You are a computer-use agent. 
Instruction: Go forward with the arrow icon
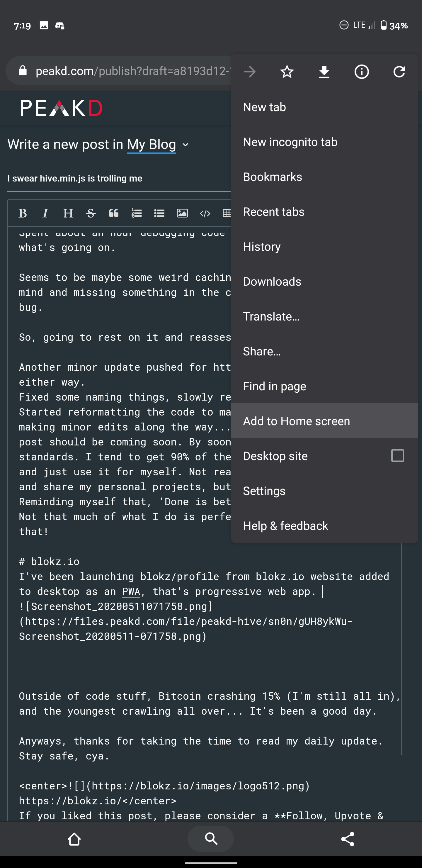point(250,72)
